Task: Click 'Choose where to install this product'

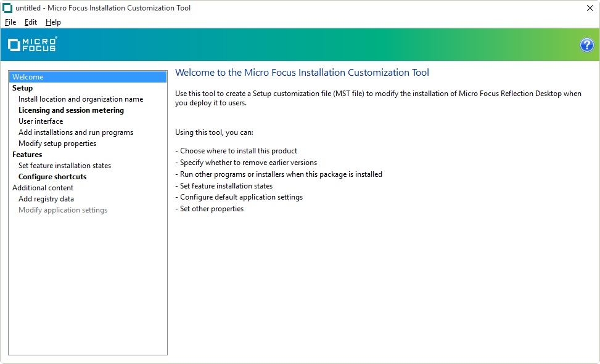Action: coord(236,151)
